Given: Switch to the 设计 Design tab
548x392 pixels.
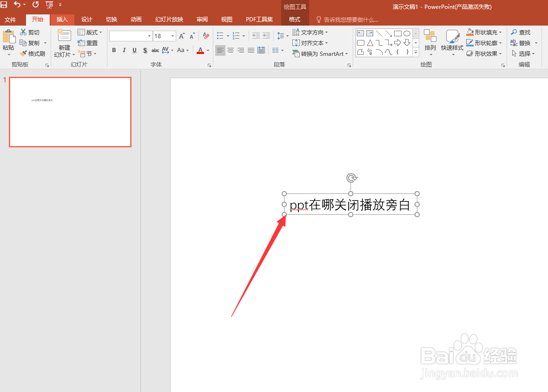Looking at the screenshot, I should (86, 20).
